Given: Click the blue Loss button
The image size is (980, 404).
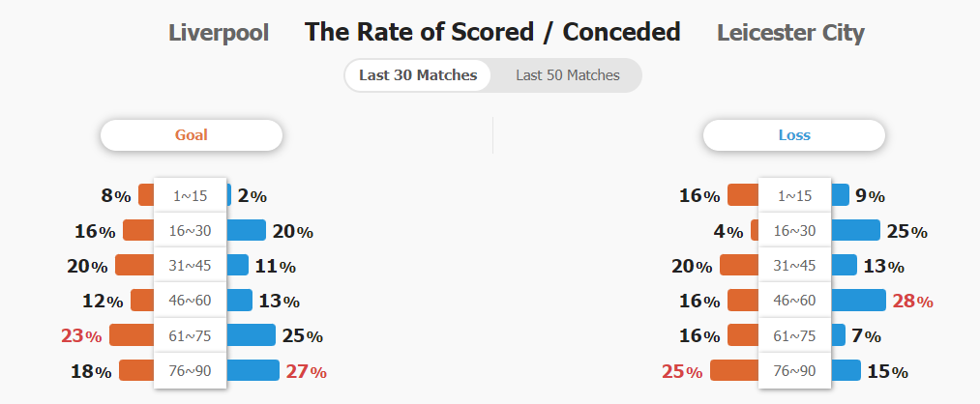Looking at the screenshot, I should [x=794, y=135].
